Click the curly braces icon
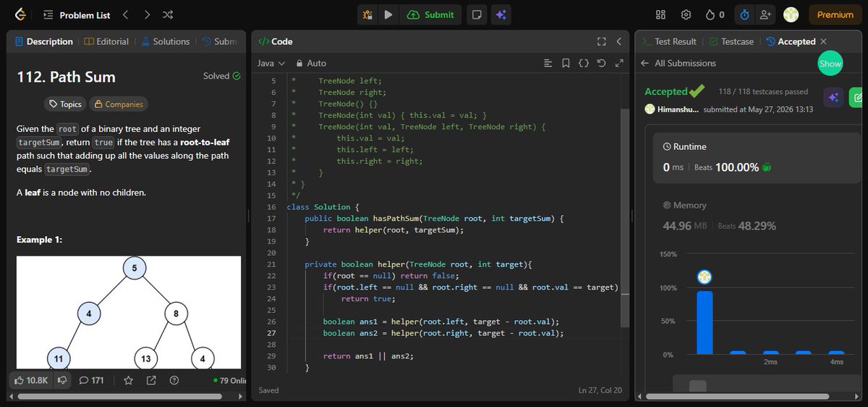 tap(583, 64)
